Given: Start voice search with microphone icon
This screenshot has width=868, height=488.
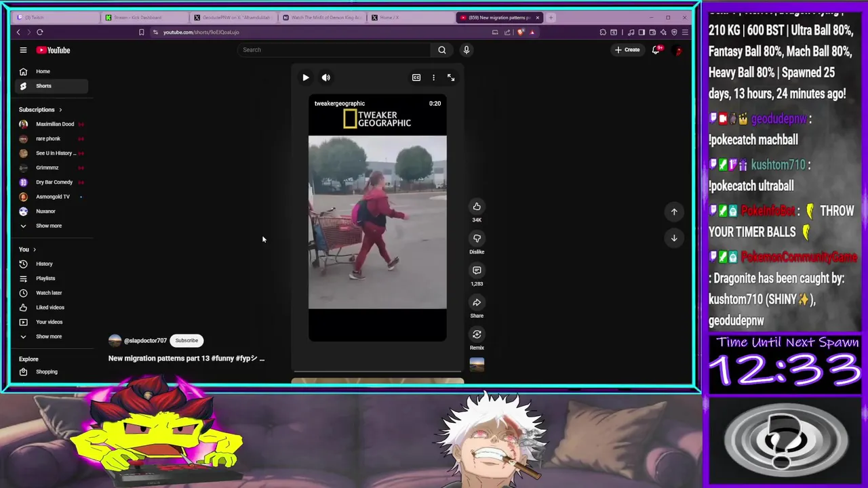Looking at the screenshot, I should [466, 49].
